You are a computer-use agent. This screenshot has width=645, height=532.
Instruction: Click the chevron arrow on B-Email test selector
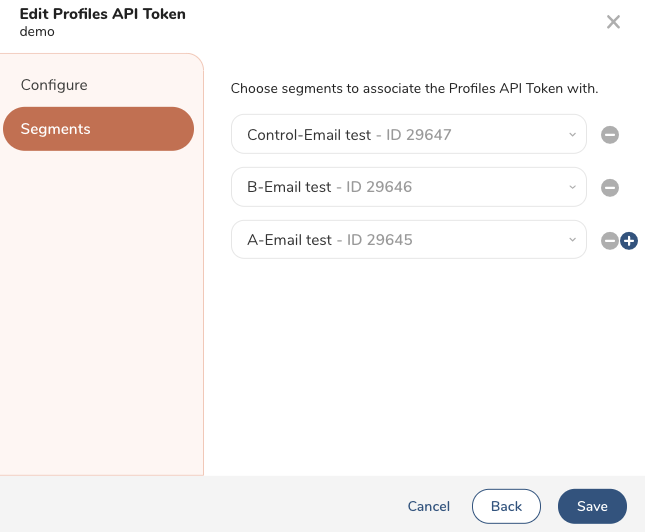pyautogui.click(x=572, y=187)
